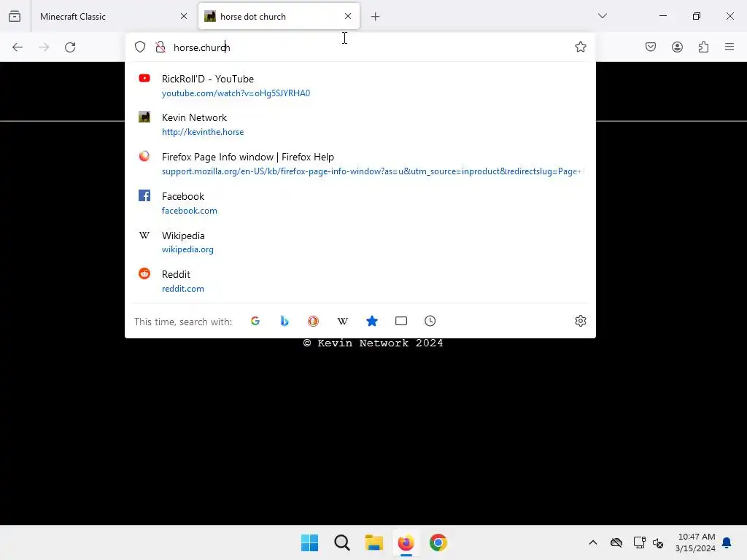The height and width of the screenshot is (560, 747).
Task: Open reddit.com URL
Action: [x=182, y=289]
